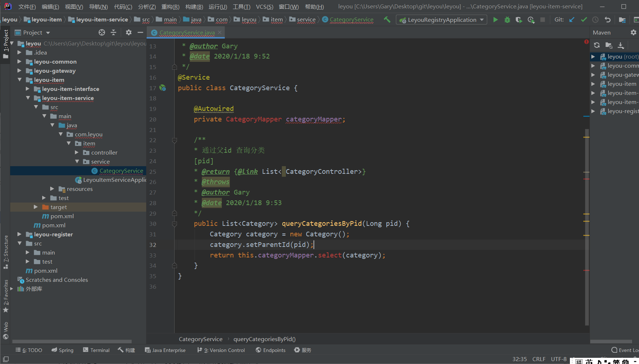
Task: Click Maven generate sources folder icon
Action: coord(609,45)
